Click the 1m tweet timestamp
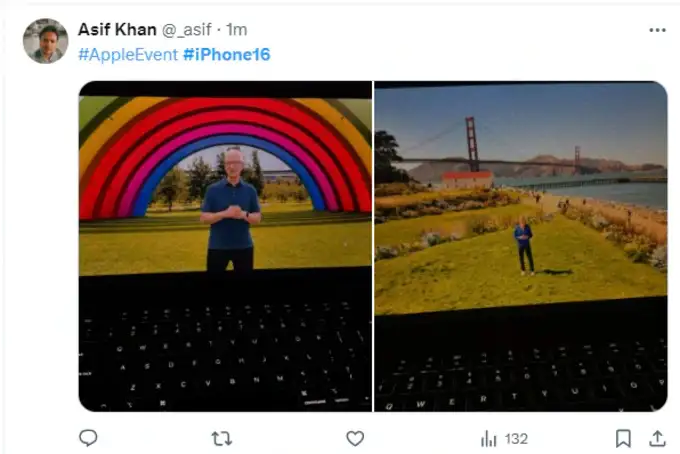This screenshot has width=680, height=454. (x=237, y=30)
